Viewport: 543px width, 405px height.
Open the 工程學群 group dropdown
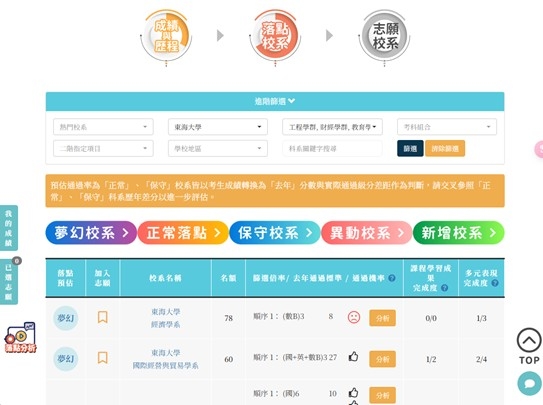coord(332,127)
